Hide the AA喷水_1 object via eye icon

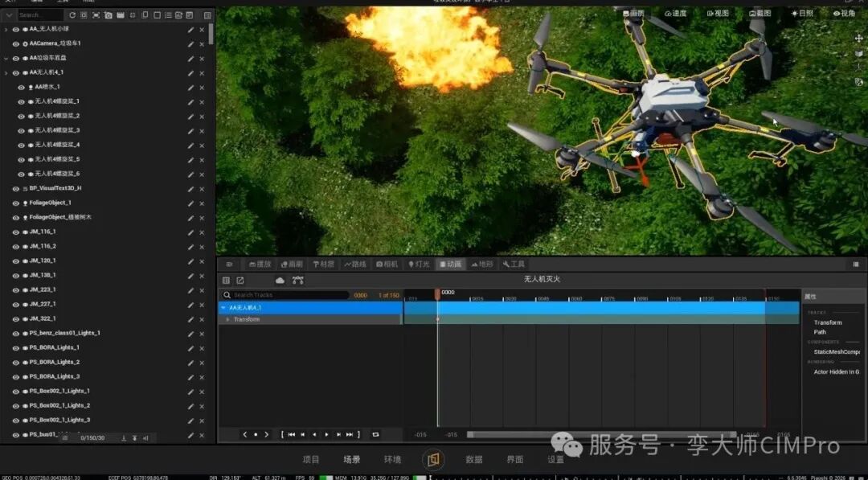click(x=22, y=88)
